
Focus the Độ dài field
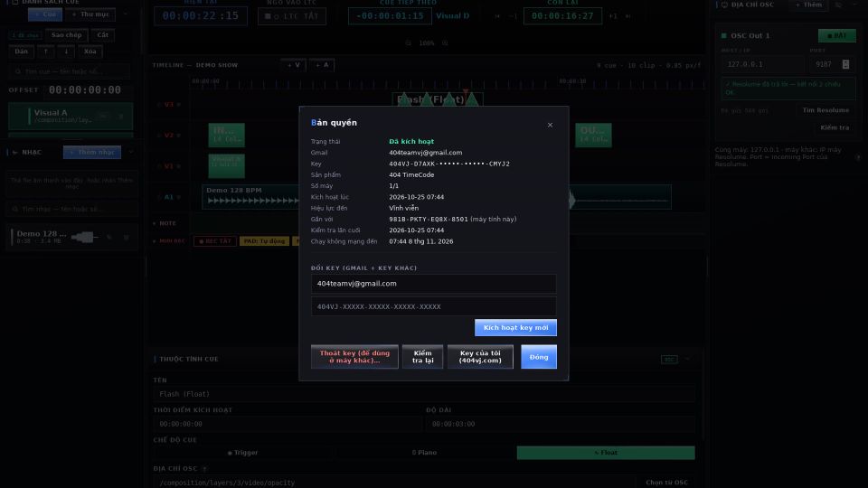[561, 425]
